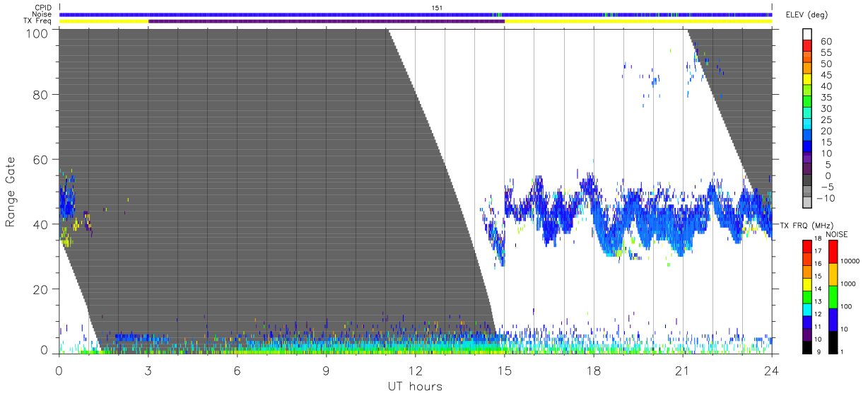Click the '60' tick on Range Gate axis
This screenshot has width=868, height=401.
[40, 160]
